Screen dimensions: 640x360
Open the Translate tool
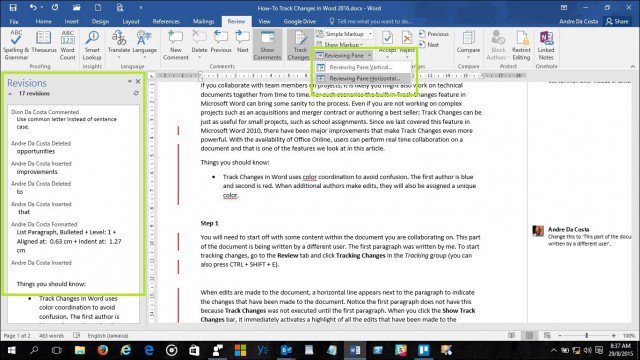pyautogui.click(x=119, y=44)
